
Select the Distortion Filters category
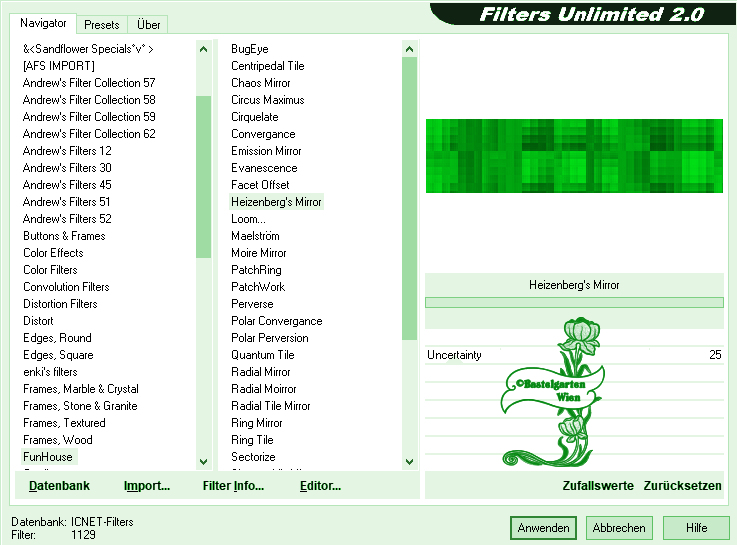[x=60, y=304]
